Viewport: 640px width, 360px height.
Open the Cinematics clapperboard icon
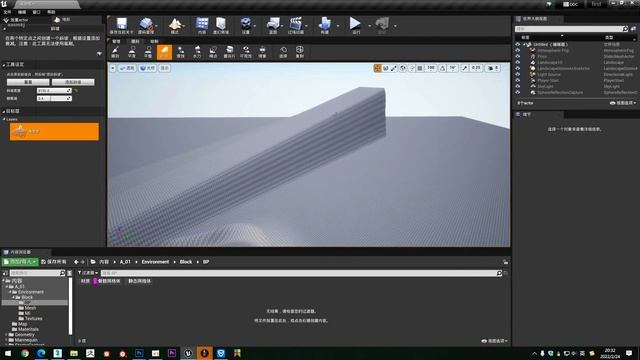point(296,26)
